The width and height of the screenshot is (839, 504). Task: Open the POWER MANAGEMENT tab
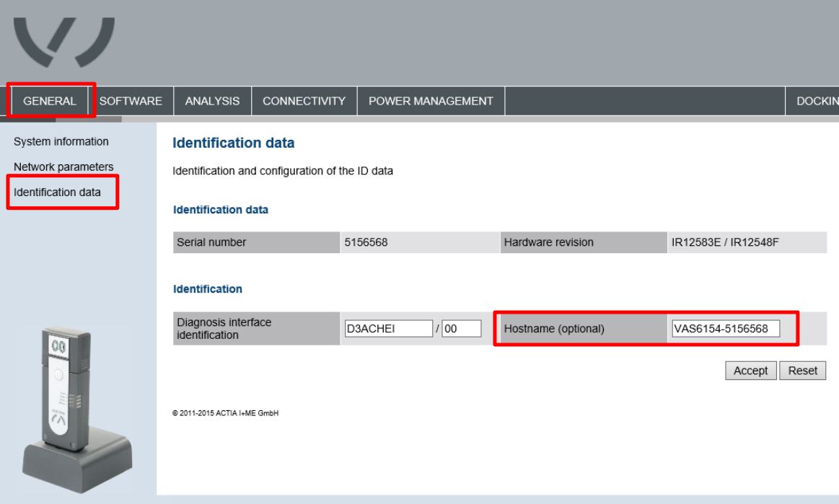pos(431,101)
